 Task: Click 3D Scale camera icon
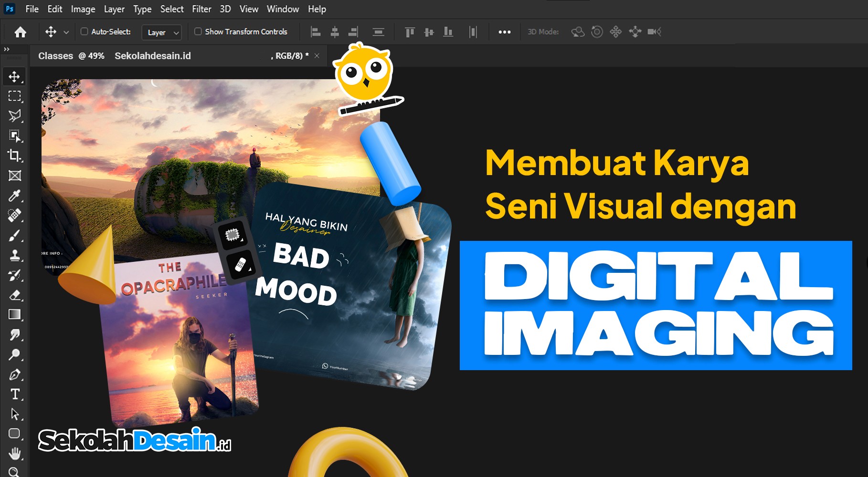654,32
